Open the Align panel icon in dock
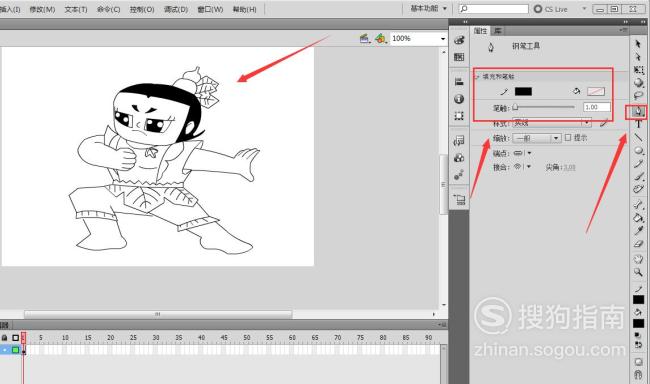This screenshot has width=650, height=384. [459, 82]
